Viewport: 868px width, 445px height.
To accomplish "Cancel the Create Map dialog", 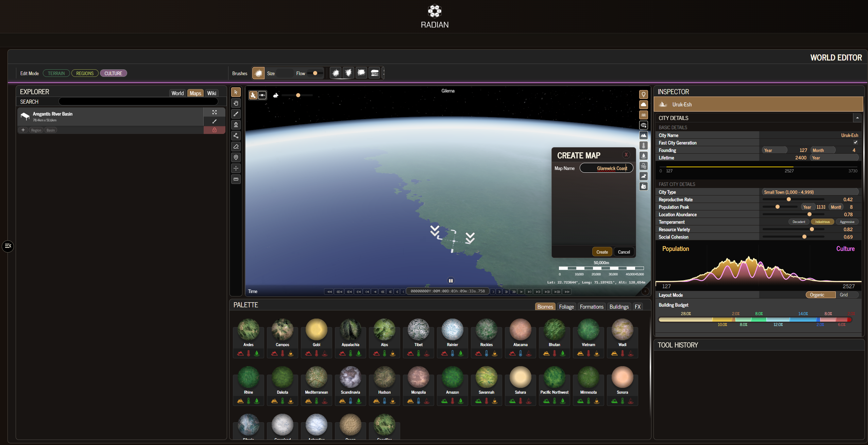I will click(x=624, y=252).
